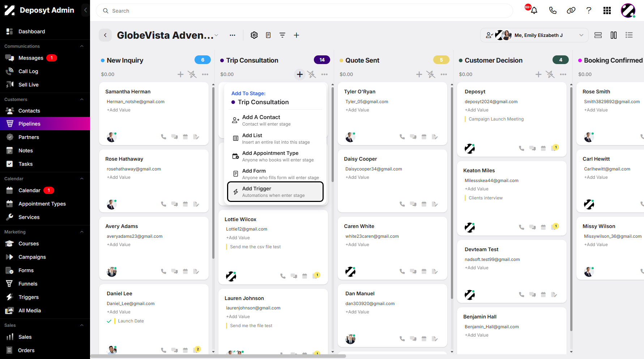644x359 pixels.
Task: Switch to list view icon
Action: pyautogui.click(x=629, y=35)
